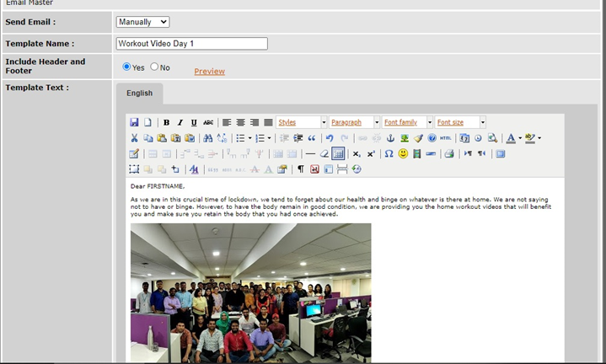Screen dimensions: 606x364
Task: Open the Send Email dropdown
Action: point(142,22)
